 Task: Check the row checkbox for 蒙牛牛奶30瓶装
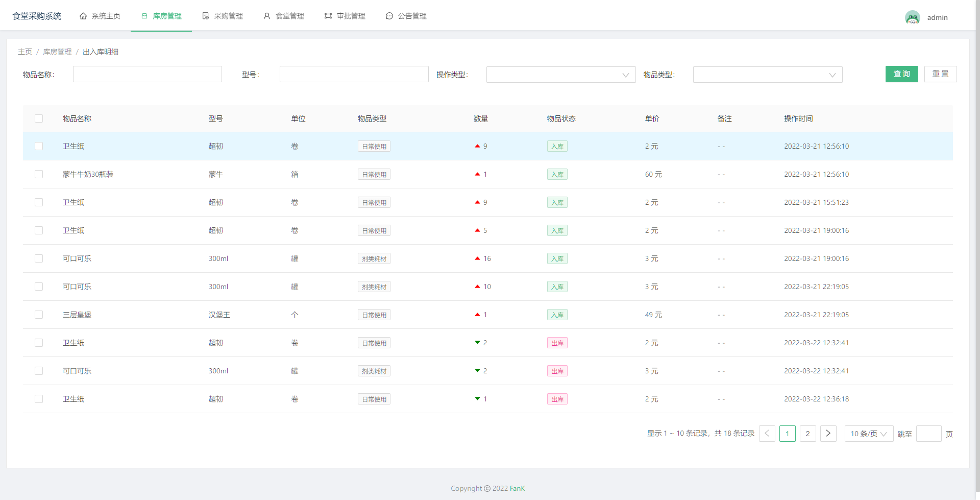pos(39,174)
